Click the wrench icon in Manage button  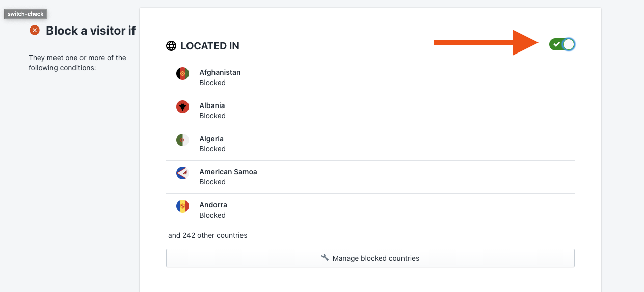(x=325, y=258)
